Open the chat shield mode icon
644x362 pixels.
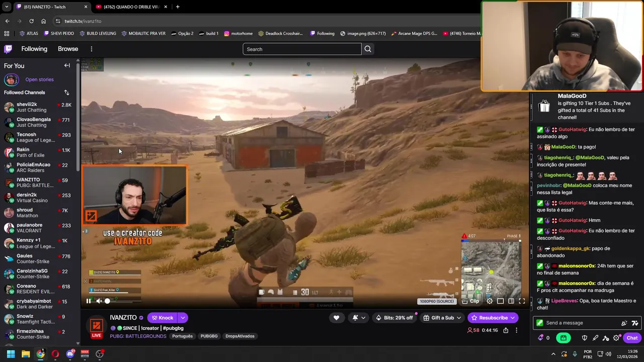(x=585, y=338)
